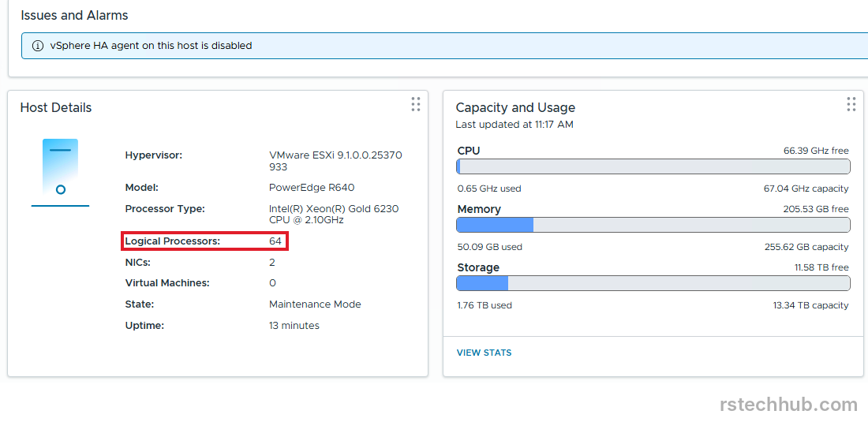Click the State label
The image size is (868, 422).
[140, 304]
